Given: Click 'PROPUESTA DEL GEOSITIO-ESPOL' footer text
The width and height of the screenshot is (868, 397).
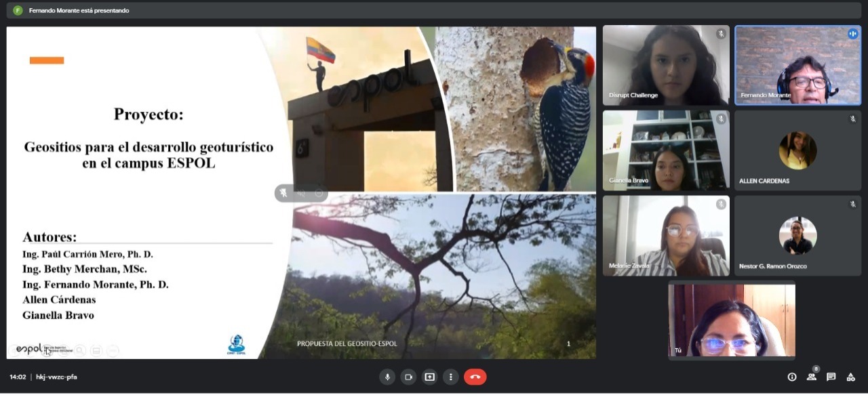Looking at the screenshot, I should tap(347, 343).
